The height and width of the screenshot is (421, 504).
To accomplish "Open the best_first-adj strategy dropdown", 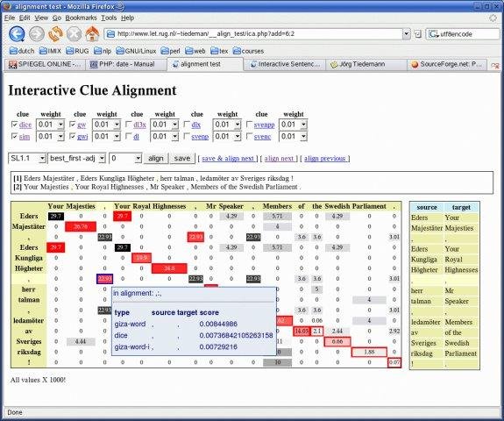I will (x=76, y=158).
